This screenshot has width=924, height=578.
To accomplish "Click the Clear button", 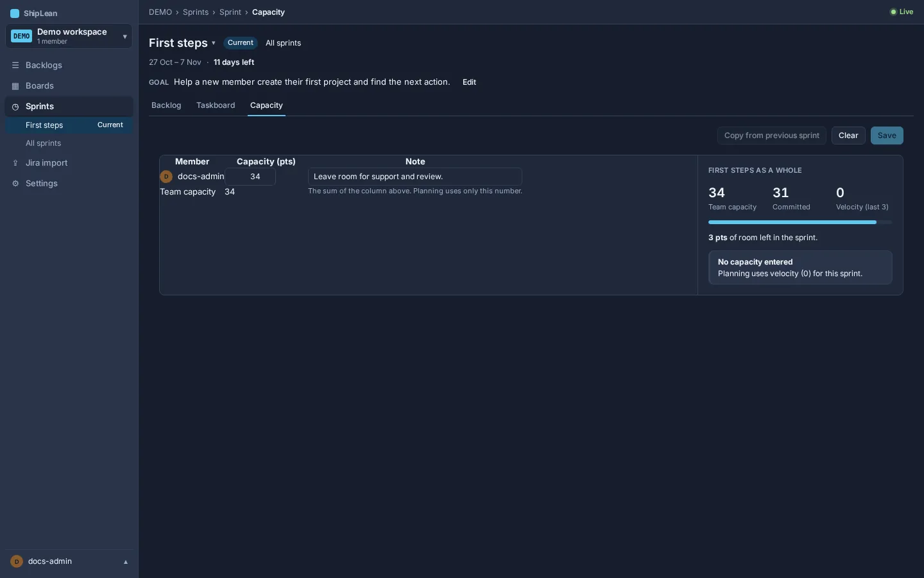I will pyautogui.click(x=848, y=136).
